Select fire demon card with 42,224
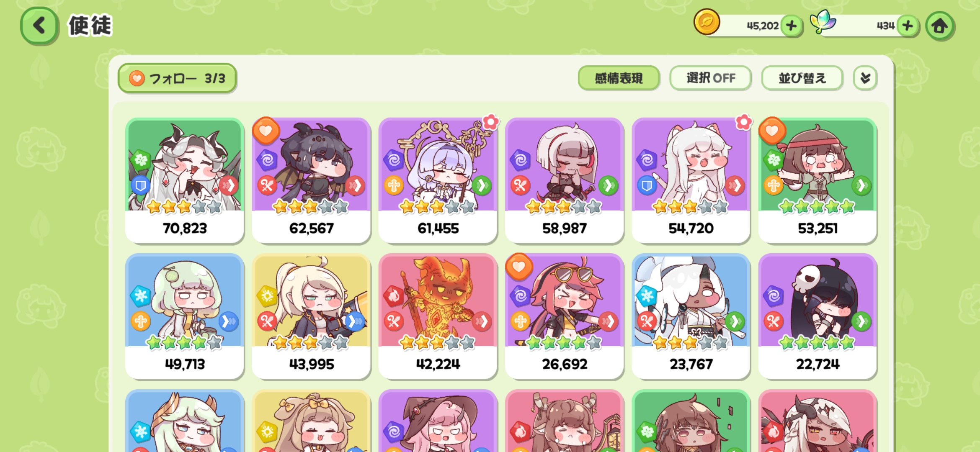 438,316
